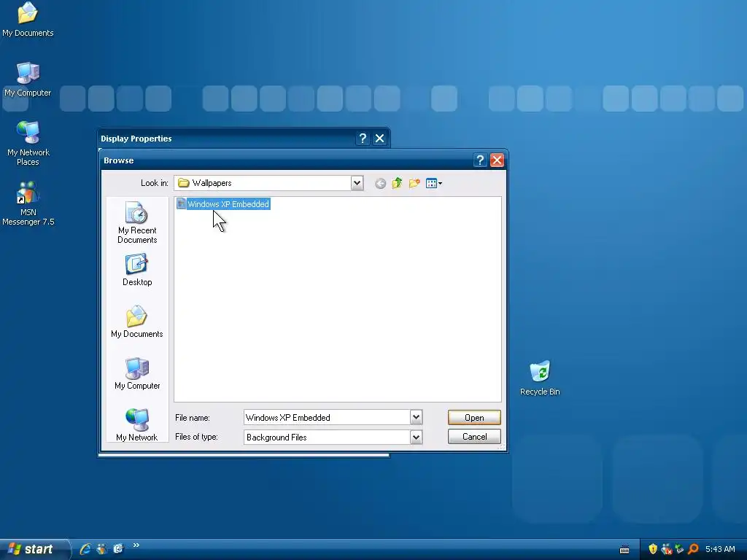Click the Safely Remove Hardware tray icon
The width and height of the screenshot is (747, 560).
click(680, 549)
